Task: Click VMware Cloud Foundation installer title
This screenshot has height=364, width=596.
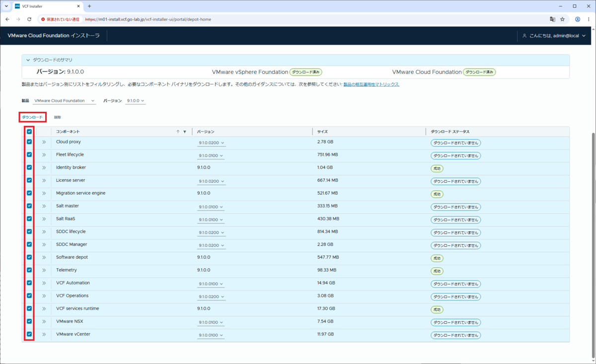Action: [x=54, y=36]
